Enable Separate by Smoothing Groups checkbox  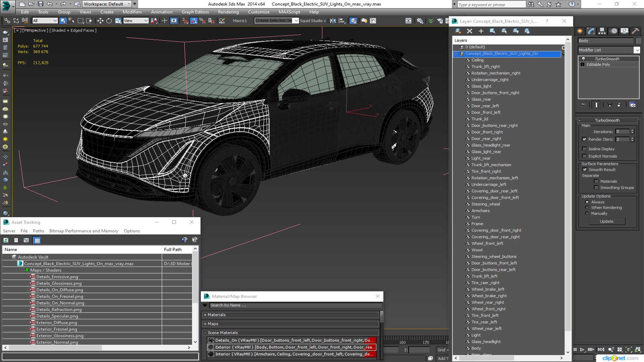pos(596,188)
